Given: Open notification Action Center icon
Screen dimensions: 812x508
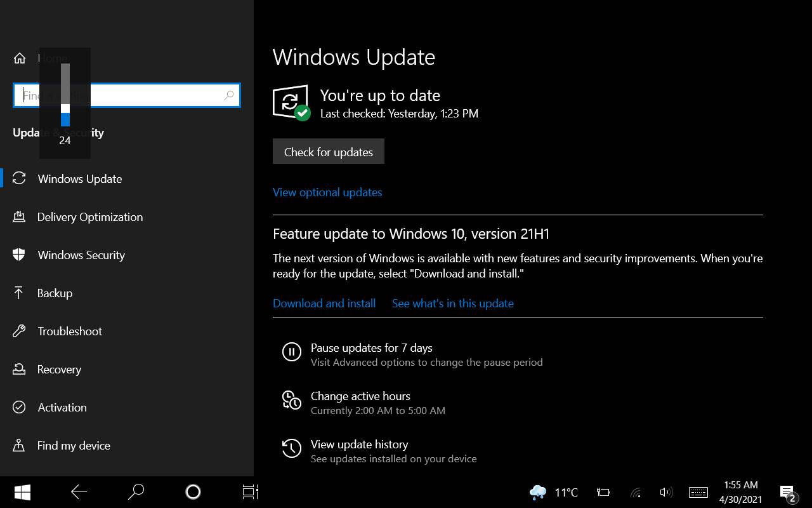Looking at the screenshot, I should [x=787, y=492].
